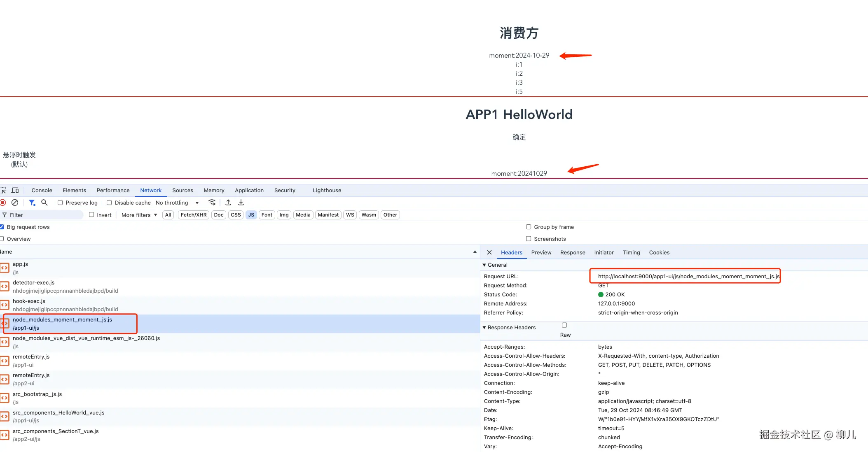
Task: Switch to the Console tab
Action: (x=42, y=190)
